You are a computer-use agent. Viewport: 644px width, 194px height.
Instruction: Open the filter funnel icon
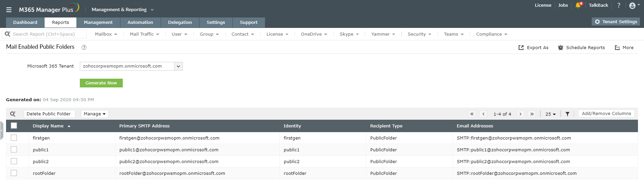(568, 114)
